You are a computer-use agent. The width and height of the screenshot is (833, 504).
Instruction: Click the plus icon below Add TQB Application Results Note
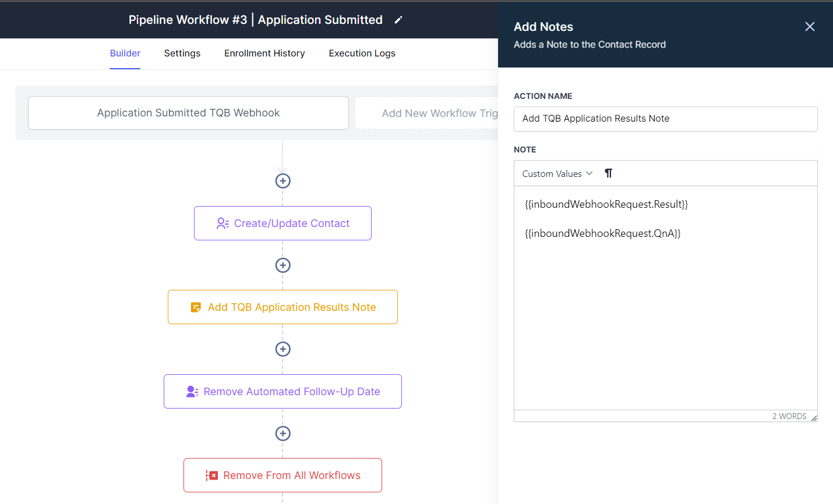(x=283, y=349)
